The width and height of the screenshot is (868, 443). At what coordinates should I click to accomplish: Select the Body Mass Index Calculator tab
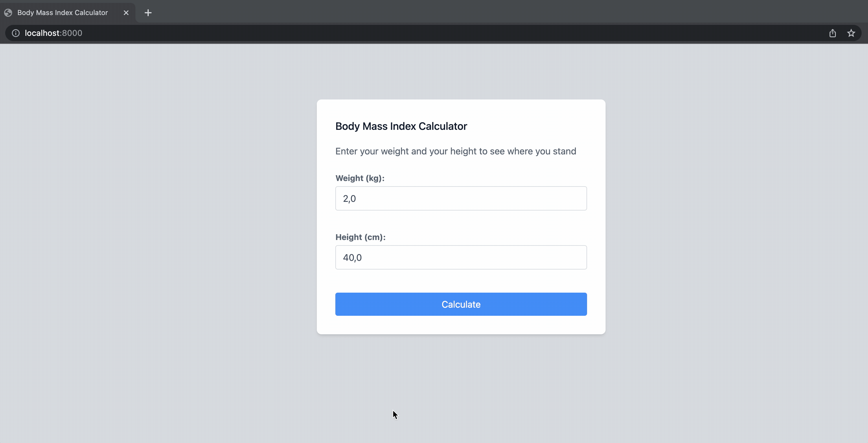click(62, 12)
